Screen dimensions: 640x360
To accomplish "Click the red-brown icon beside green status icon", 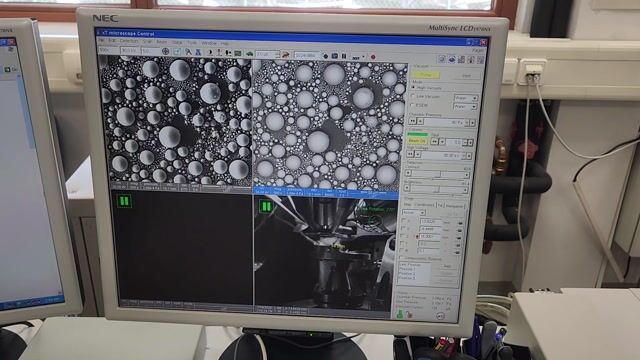I will [x=409, y=315].
